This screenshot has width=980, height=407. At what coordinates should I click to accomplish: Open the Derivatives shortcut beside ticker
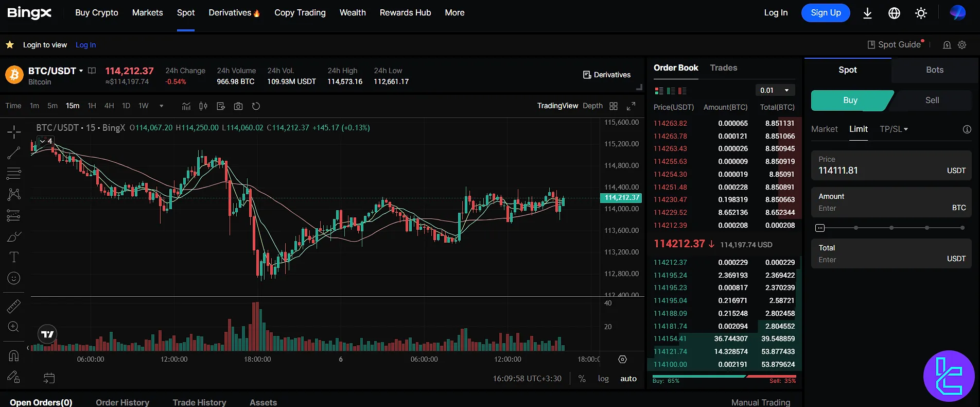point(606,75)
